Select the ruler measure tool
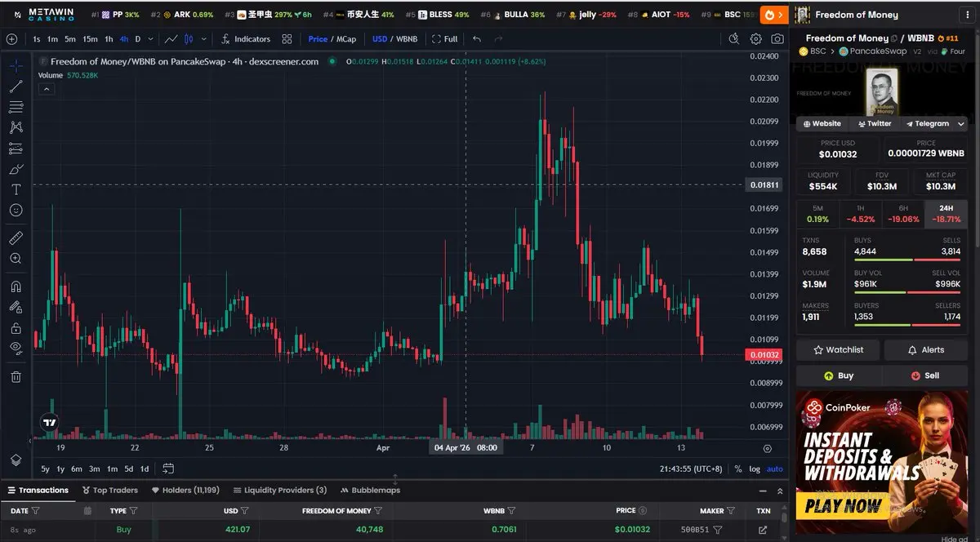 click(x=16, y=238)
